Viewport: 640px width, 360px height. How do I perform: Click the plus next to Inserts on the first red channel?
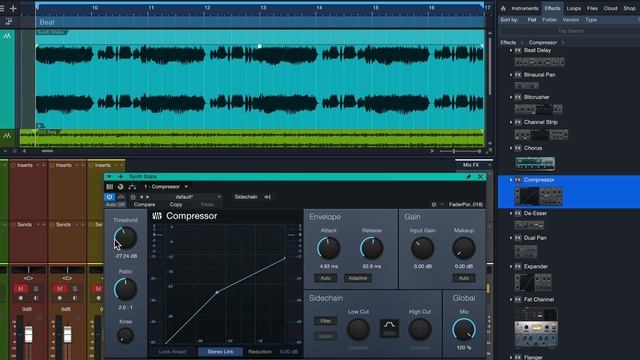[44, 165]
